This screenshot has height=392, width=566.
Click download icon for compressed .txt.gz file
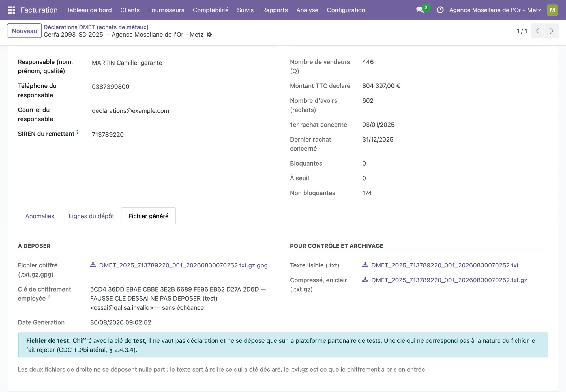pyautogui.click(x=365, y=280)
